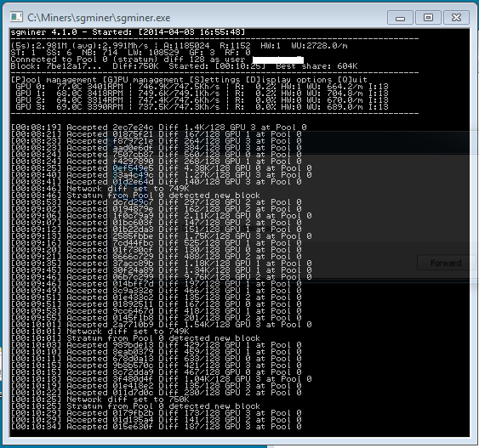This screenshot has height=448, width=479.
Task: Click the GPU 0: 77.0C status row
Action: 202,87
